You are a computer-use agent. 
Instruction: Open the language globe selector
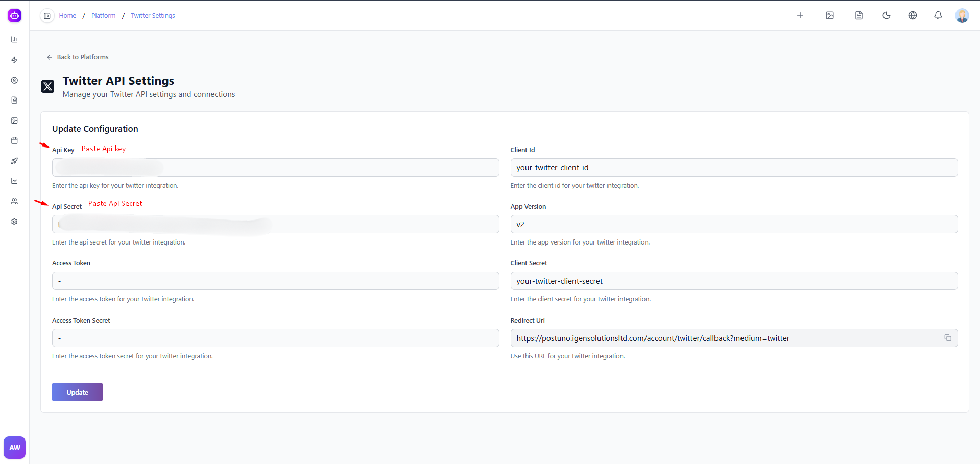point(912,16)
